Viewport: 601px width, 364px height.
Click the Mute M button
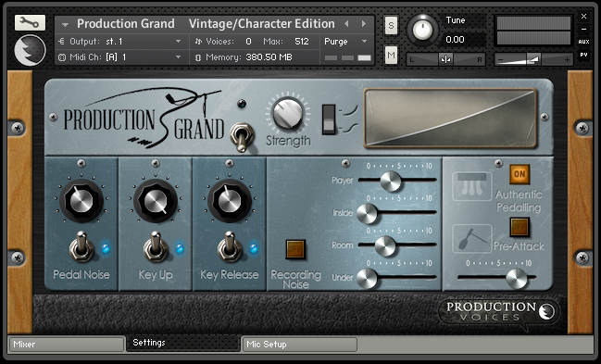pos(391,56)
